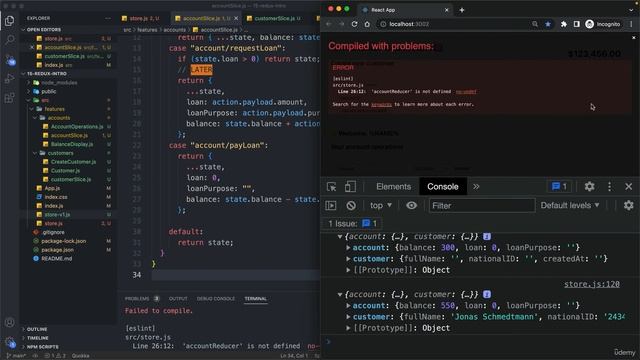Select the TERMINAL panel tab
640x360 pixels.
[256, 299]
